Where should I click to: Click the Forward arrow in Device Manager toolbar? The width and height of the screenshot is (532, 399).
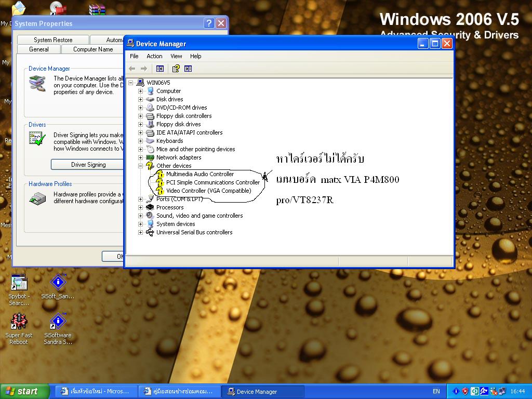click(x=144, y=69)
